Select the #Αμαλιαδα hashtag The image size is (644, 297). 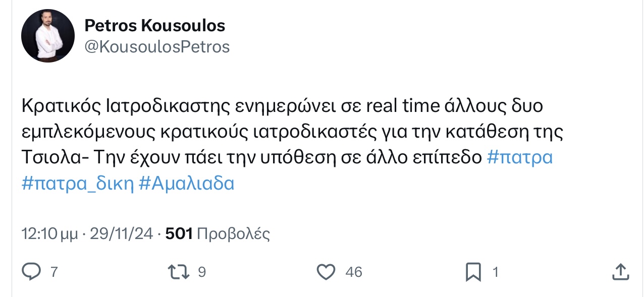(x=186, y=183)
